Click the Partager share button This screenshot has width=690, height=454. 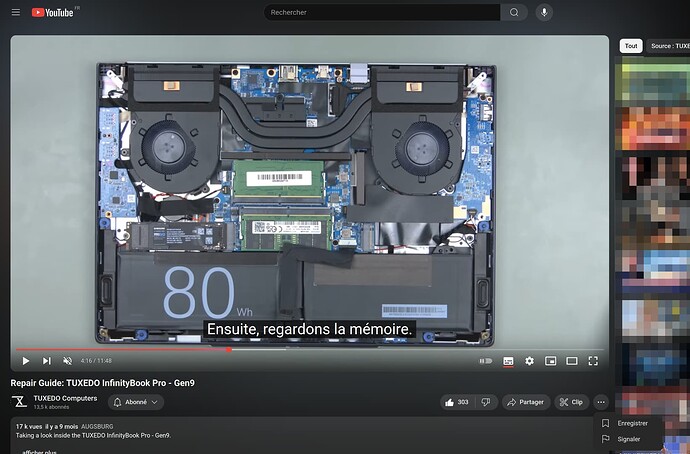pos(526,402)
